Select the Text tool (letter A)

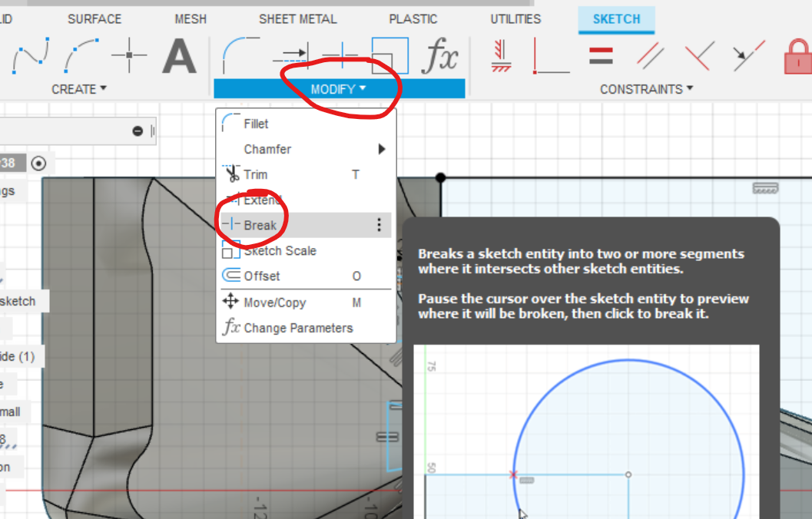point(179,56)
